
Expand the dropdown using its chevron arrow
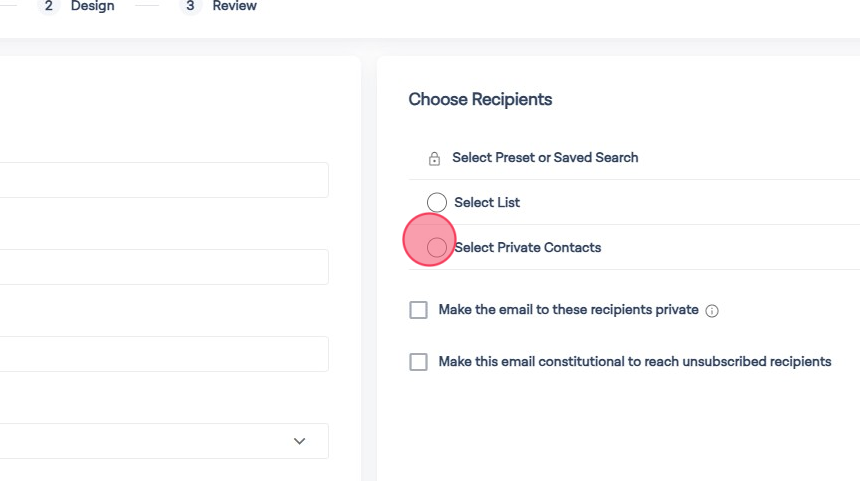coord(299,441)
